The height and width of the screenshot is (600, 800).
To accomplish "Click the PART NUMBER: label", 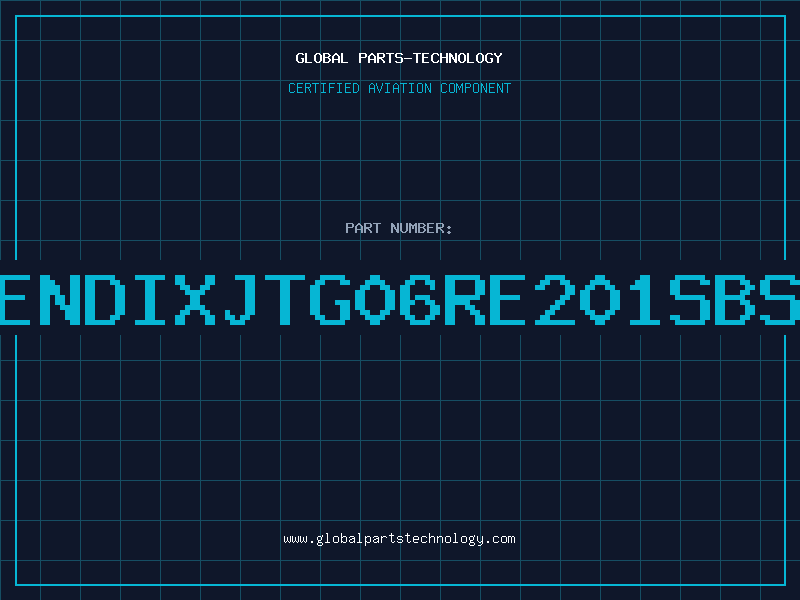I will pyautogui.click(x=399, y=228).
